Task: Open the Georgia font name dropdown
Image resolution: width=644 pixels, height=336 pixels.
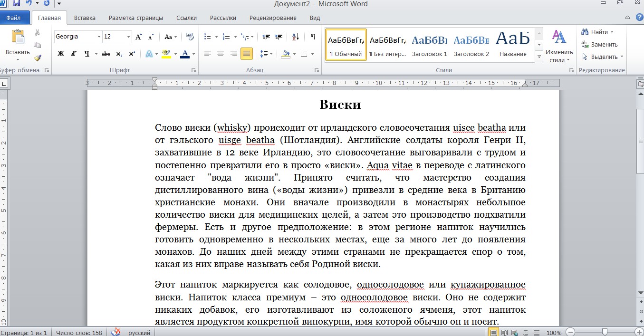Action: pos(99,37)
